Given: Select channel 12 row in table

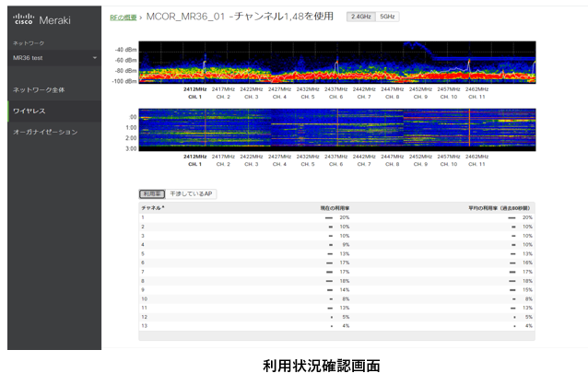Looking at the screenshot, I should click(336, 317).
